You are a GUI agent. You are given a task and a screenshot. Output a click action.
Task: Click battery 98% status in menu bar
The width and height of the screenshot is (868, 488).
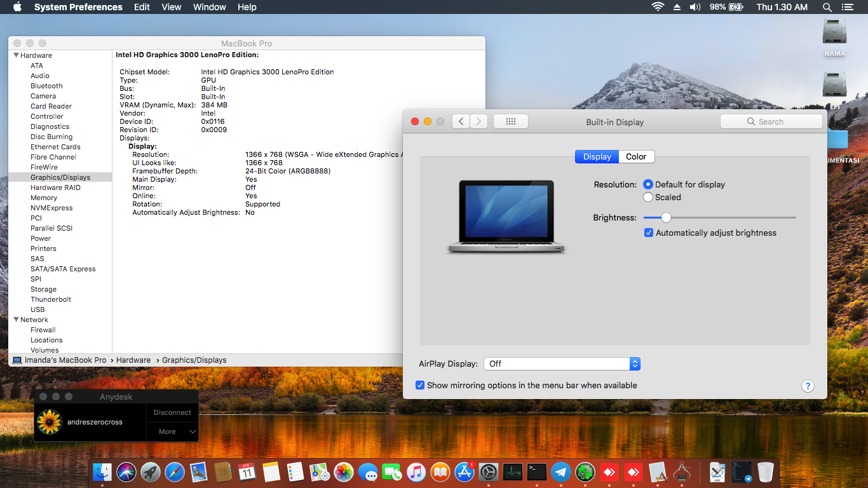726,7
